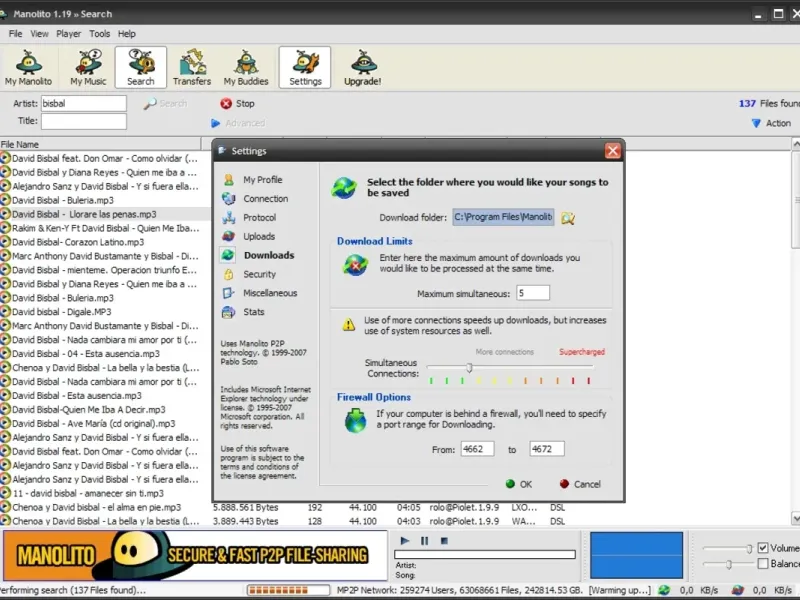This screenshot has width=800, height=600.
Task: Click the player Pause button
Action: [x=424, y=541]
